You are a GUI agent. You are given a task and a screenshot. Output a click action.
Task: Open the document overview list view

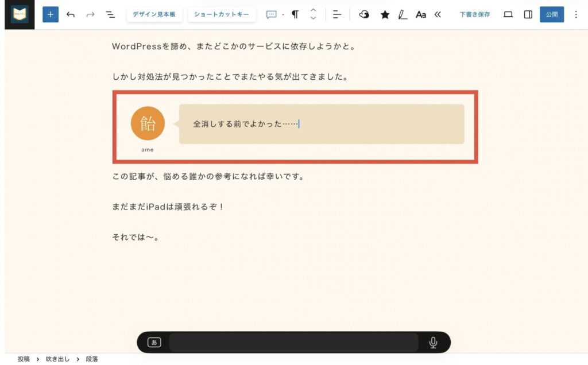point(110,14)
